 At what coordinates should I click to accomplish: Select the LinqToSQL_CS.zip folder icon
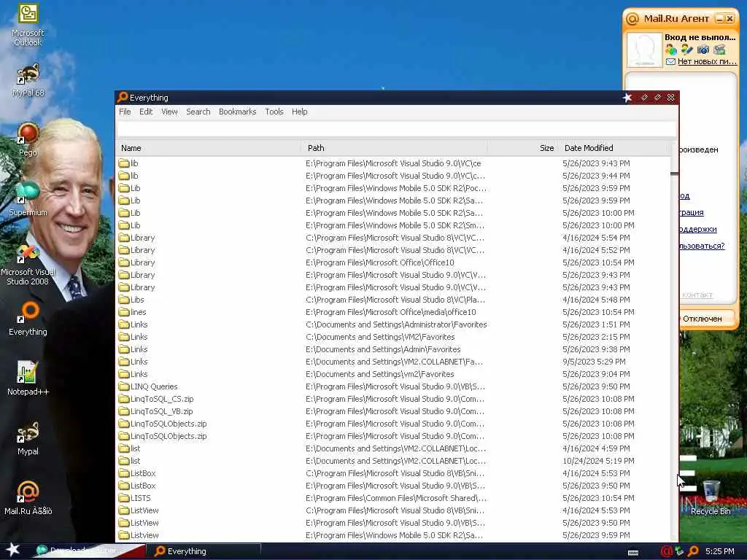124,399
